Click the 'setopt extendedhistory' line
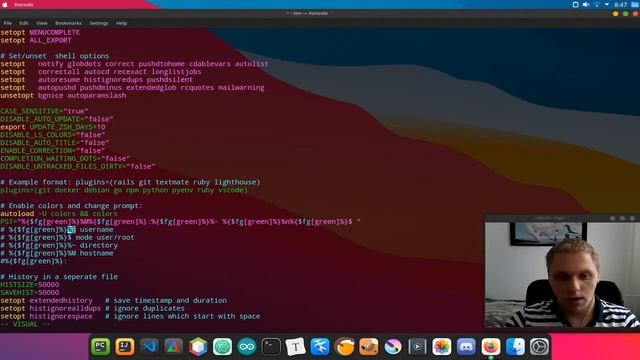This screenshot has height=360, width=640. [x=113, y=300]
